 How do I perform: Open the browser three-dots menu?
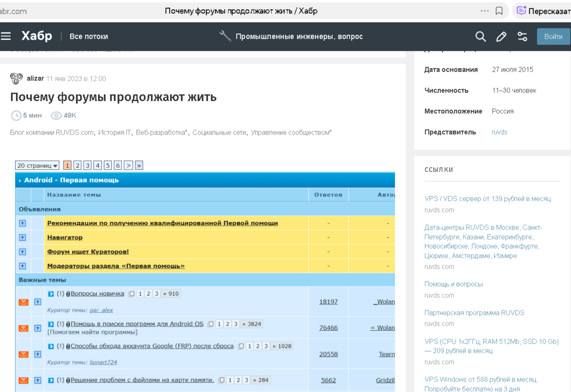tap(484, 11)
